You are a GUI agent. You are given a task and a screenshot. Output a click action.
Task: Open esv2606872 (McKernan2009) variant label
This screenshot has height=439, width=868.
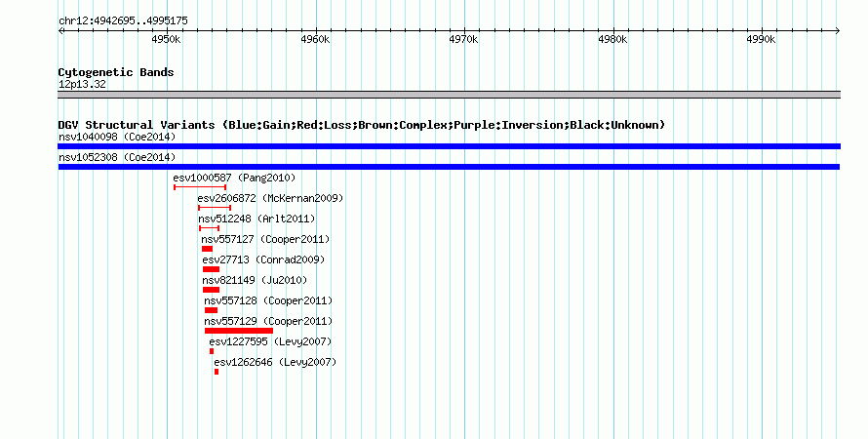click(270, 198)
